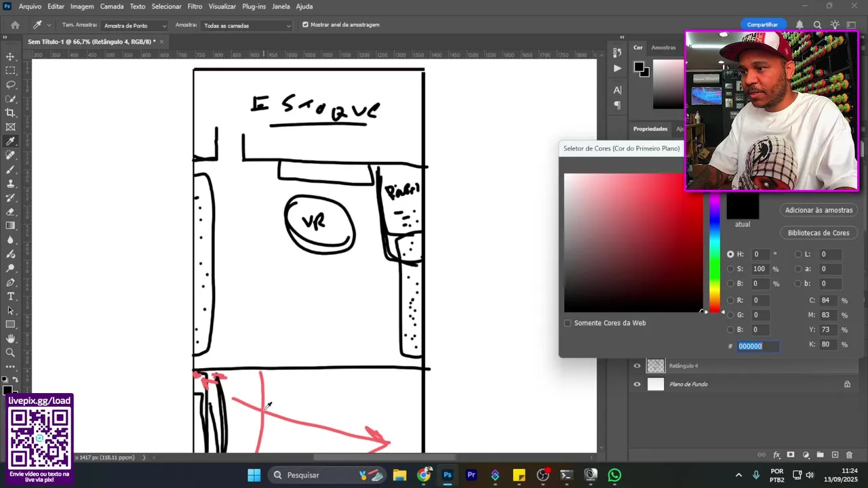Select the Rectangle shape tool
The image size is (868, 488).
click(x=10, y=325)
